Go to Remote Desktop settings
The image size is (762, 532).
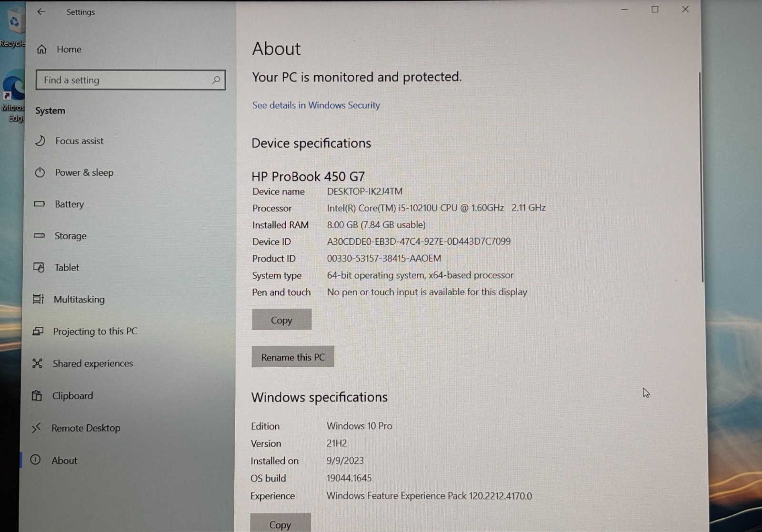pos(86,428)
